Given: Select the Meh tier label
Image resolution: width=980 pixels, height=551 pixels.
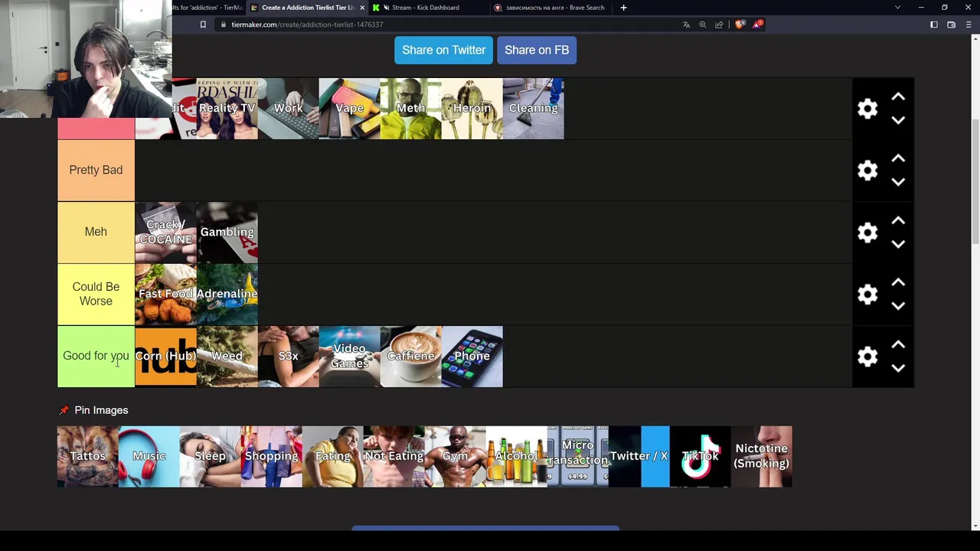Looking at the screenshot, I should [x=96, y=232].
